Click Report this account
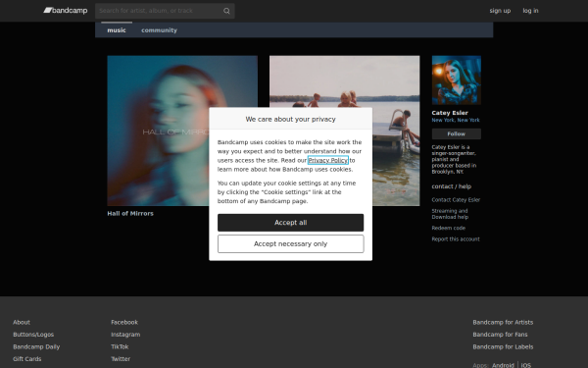The width and height of the screenshot is (588, 368). [456, 239]
